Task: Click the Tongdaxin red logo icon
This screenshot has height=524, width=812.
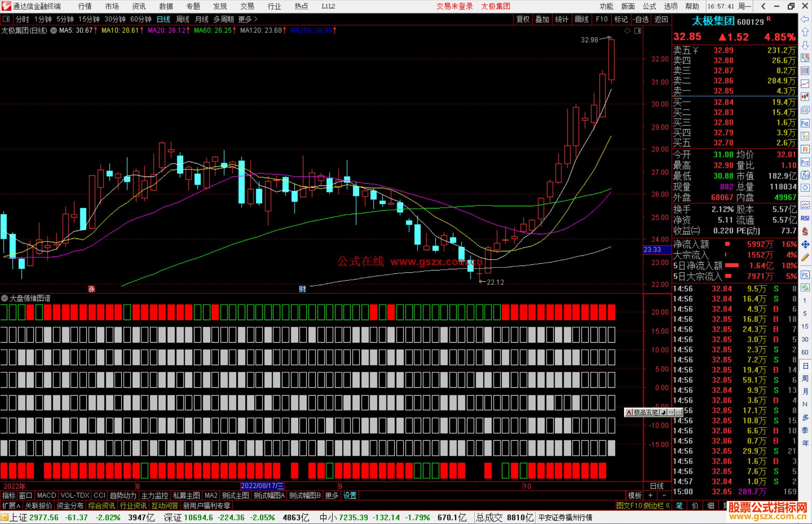Action: click(6, 6)
